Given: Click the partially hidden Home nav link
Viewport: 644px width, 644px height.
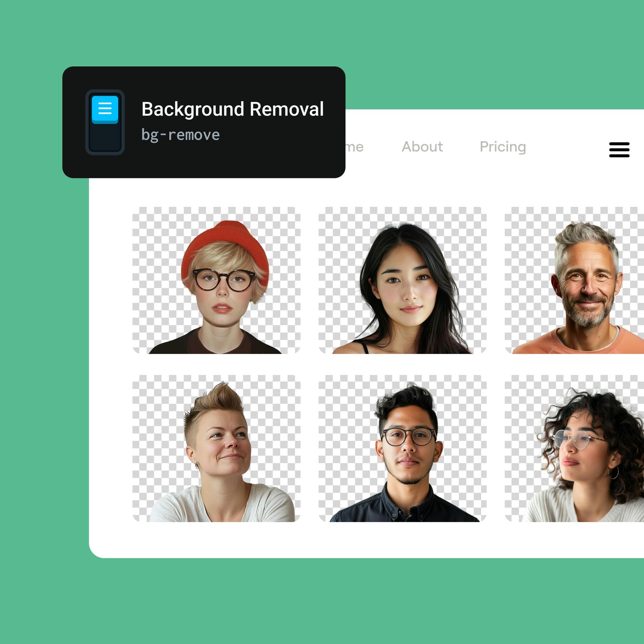Looking at the screenshot, I should [354, 147].
